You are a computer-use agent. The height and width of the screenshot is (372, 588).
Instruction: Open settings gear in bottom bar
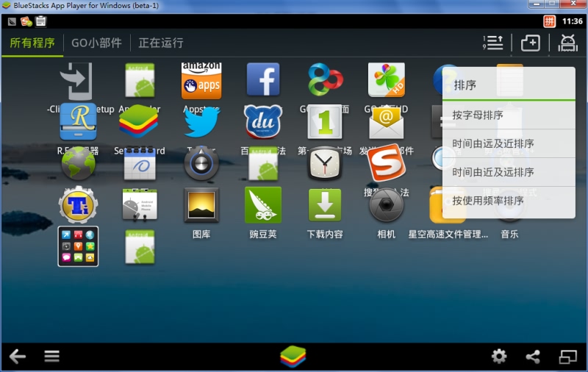pos(499,357)
